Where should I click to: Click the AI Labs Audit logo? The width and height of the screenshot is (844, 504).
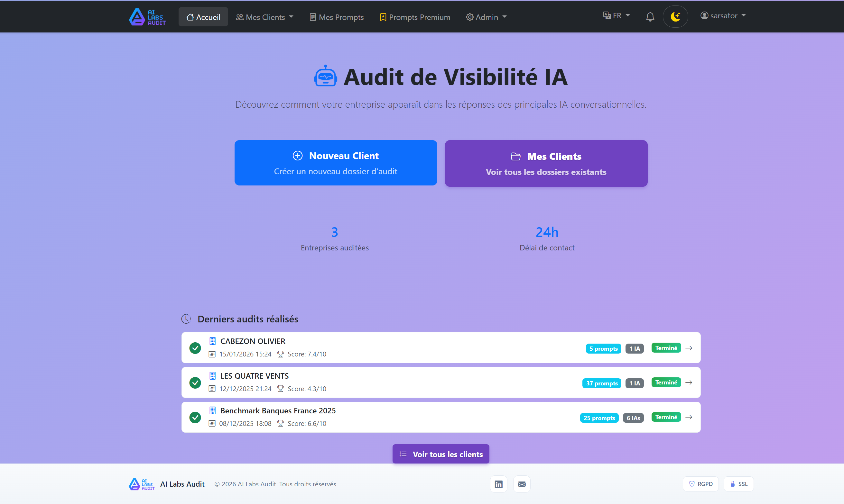click(147, 16)
